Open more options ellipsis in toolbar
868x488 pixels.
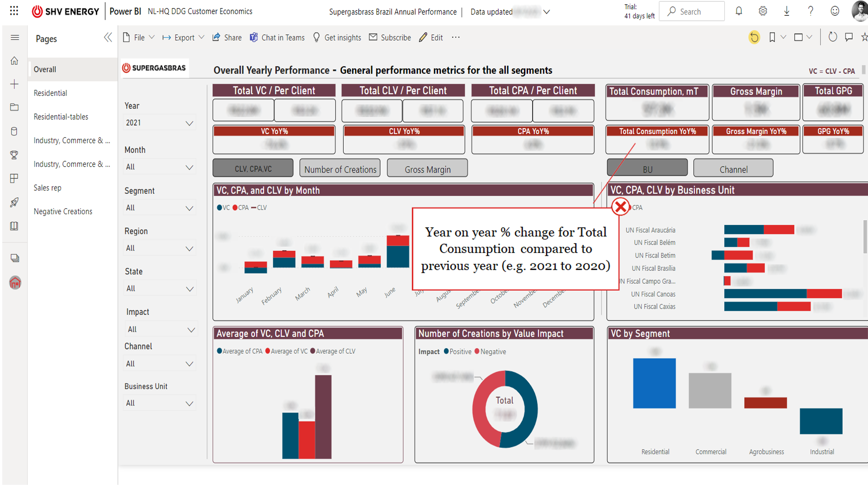456,38
